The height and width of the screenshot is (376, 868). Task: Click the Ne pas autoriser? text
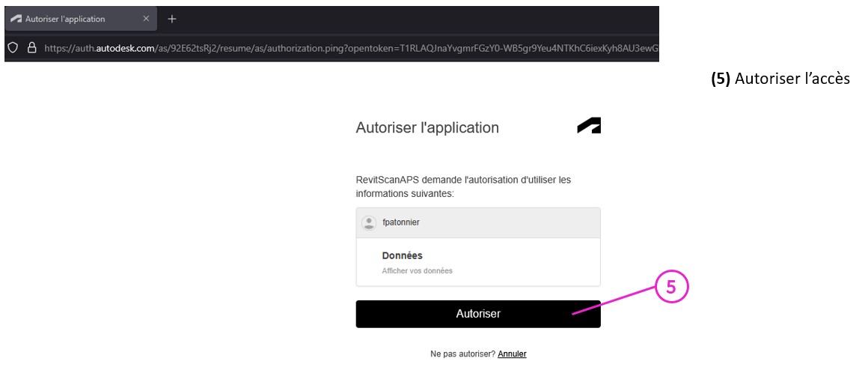[462, 354]
